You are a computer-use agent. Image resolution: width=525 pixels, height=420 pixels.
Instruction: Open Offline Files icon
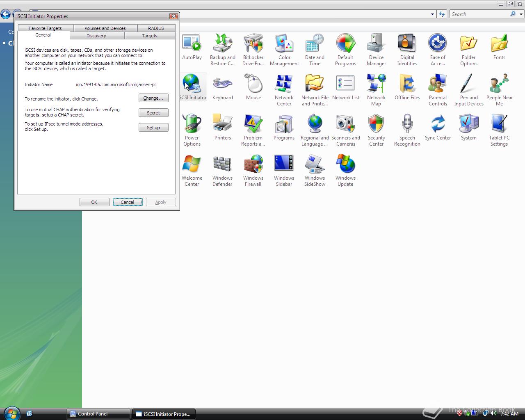point(407,87)
